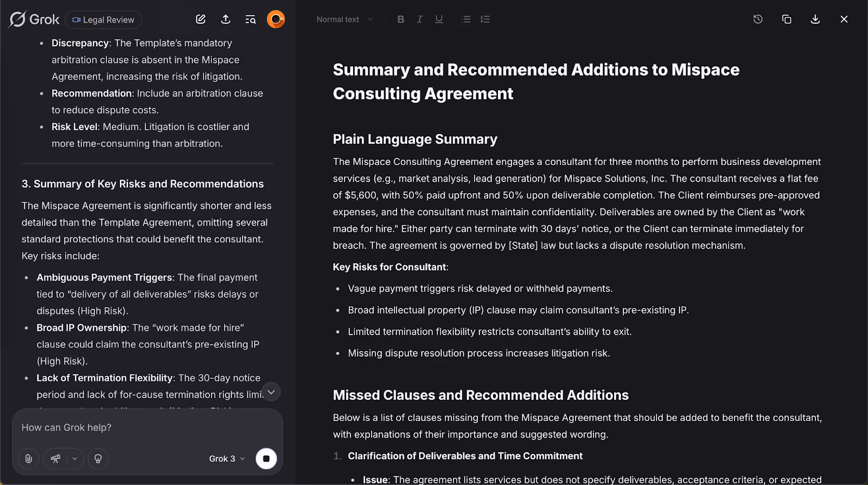This screenshot has width=868, height=485.
Task: Stop the response generation
Action: [x=266, y=458]
